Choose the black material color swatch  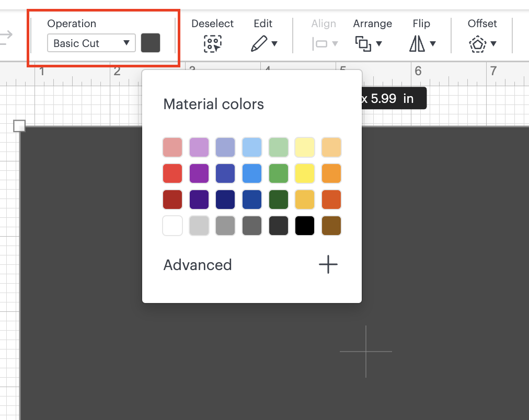(x=305, y=226)
